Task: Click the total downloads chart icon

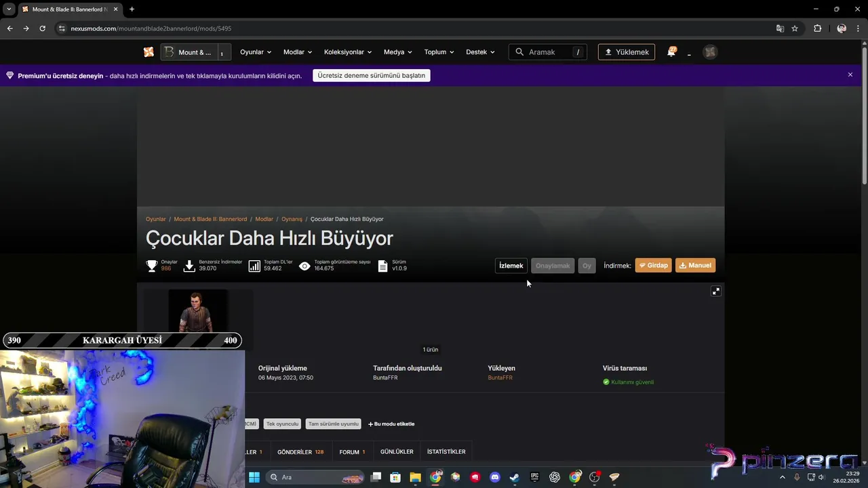Action: coord(254,266)
